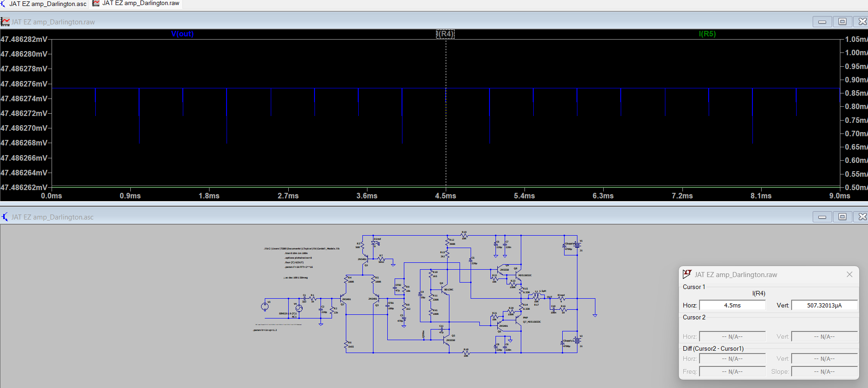This screenshot has height=388, width=868.
Task: Click the 47.486262mV left axis label
Action: (24, 187)
